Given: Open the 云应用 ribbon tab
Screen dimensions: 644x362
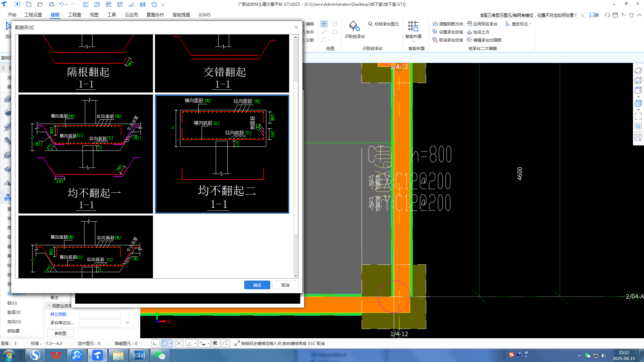Looking at the screenshot, I should pyautogui.click(x=131, y=15).
